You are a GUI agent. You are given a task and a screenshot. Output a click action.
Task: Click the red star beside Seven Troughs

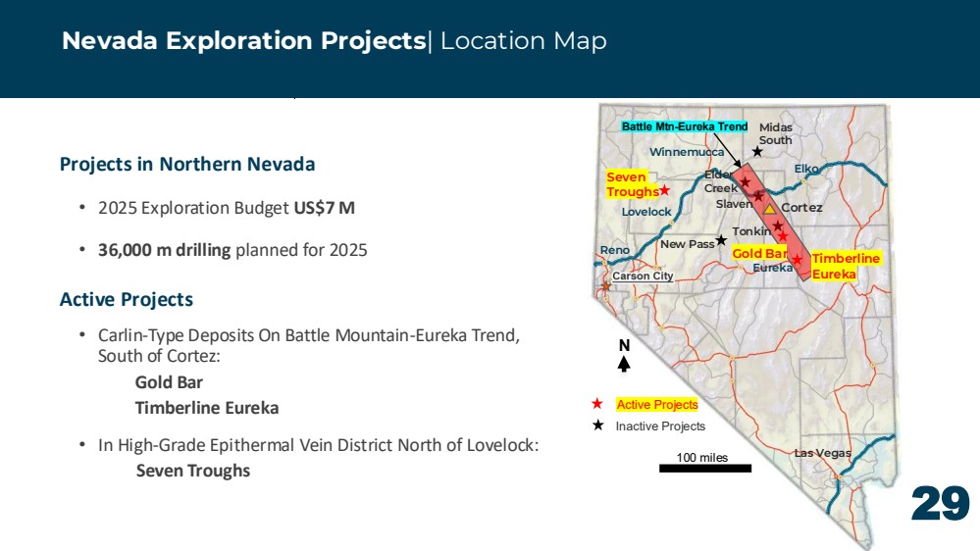[664, 190]
